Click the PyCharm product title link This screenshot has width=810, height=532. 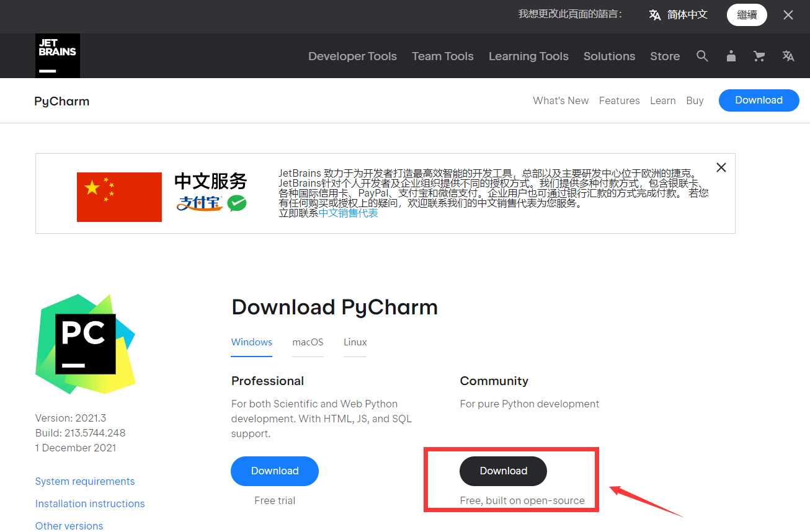pyautogui.click(x=62, y=101)
